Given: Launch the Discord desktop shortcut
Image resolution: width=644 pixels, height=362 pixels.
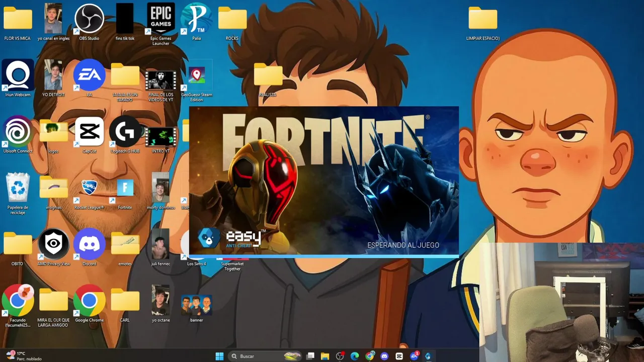Looking at the screenshot, I should click(89, 247).
